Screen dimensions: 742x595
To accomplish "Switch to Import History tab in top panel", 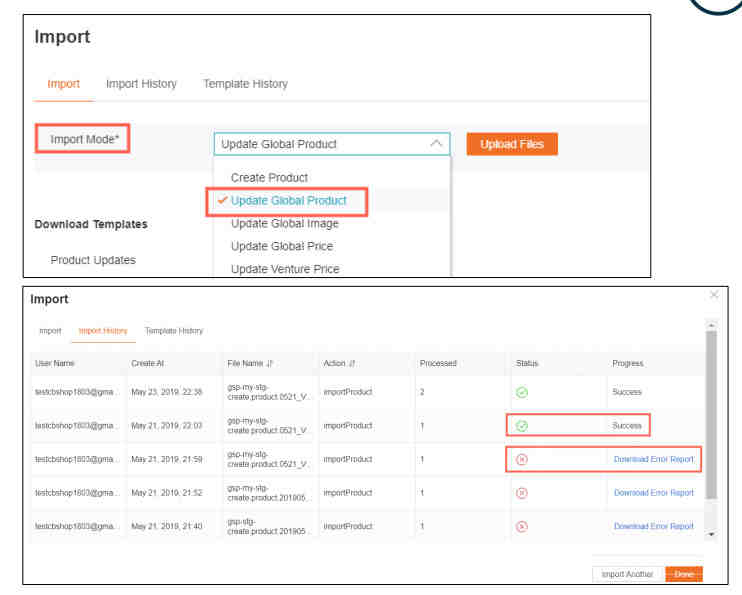I will pyautogui.click(x=141, y=84).
